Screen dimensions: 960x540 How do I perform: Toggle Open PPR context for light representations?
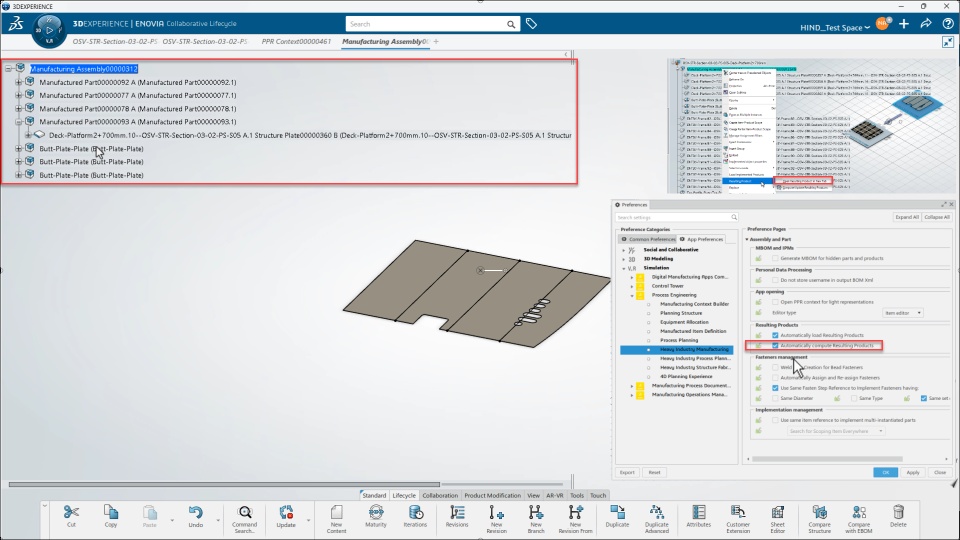tap(775, 302)
